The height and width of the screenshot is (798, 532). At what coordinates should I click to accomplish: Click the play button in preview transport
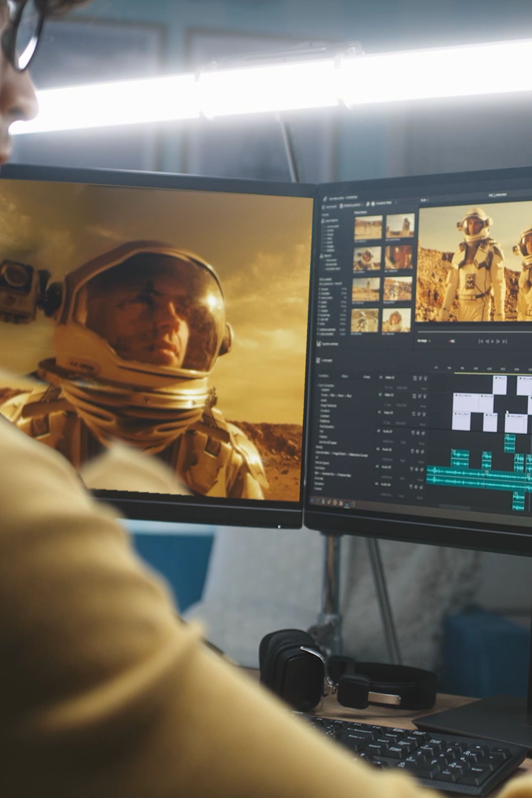click(493, 341)
